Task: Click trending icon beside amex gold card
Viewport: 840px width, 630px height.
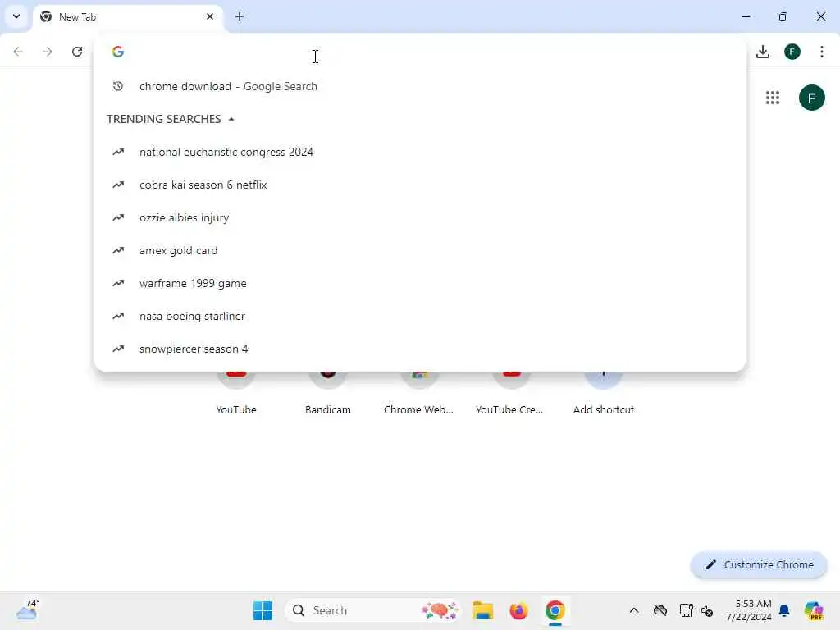Action: click(x=118, y=250)
